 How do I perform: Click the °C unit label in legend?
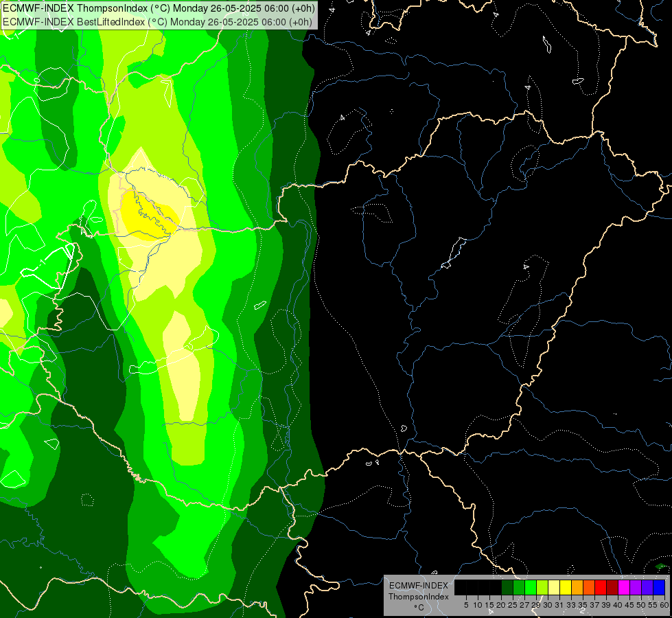coord(419,608)
